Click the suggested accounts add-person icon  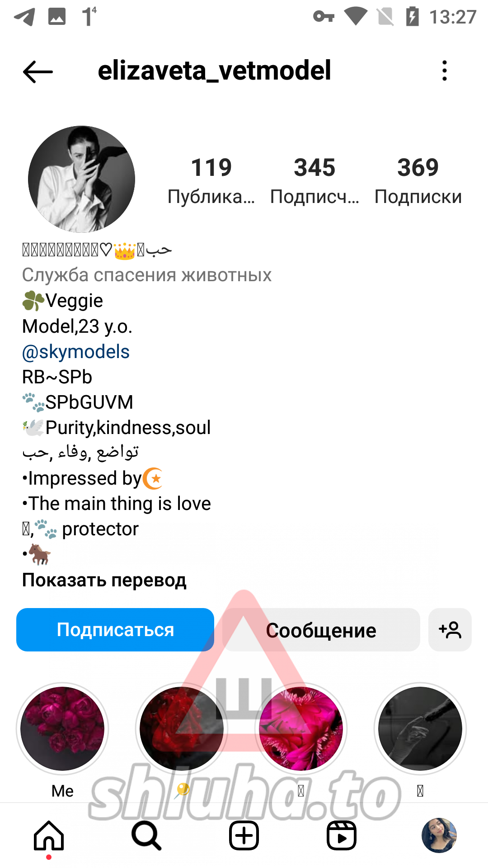click(x=450, y=630)
